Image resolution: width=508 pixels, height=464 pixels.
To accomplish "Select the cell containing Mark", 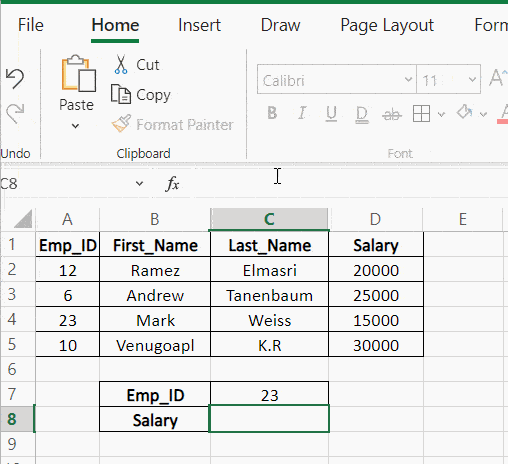I will coord(155,320).
